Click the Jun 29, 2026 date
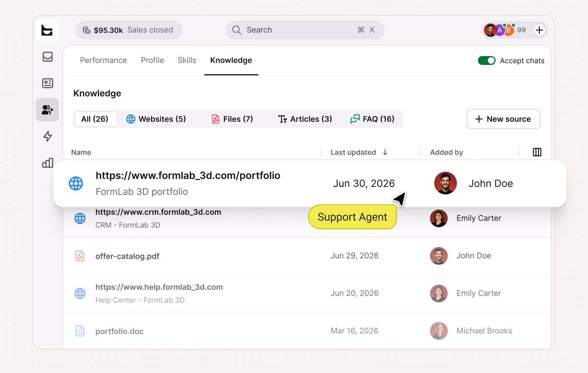588x373 pixels. (x=354, y=256)
